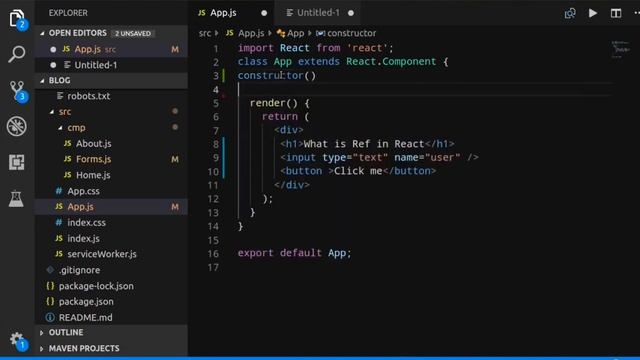Click the modified dot beside cmp folder
Image resolution: width=640 pixels, height=360 pixels.
175,127
